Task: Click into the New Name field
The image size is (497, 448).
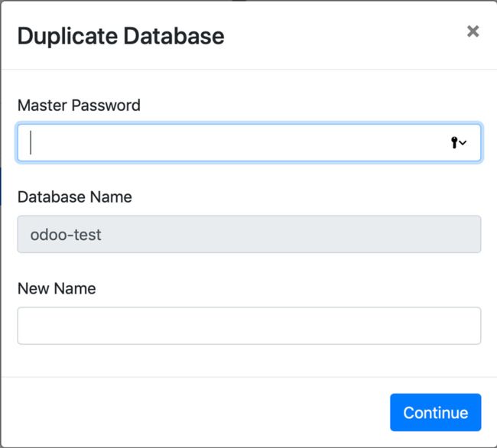Action: 249,326
